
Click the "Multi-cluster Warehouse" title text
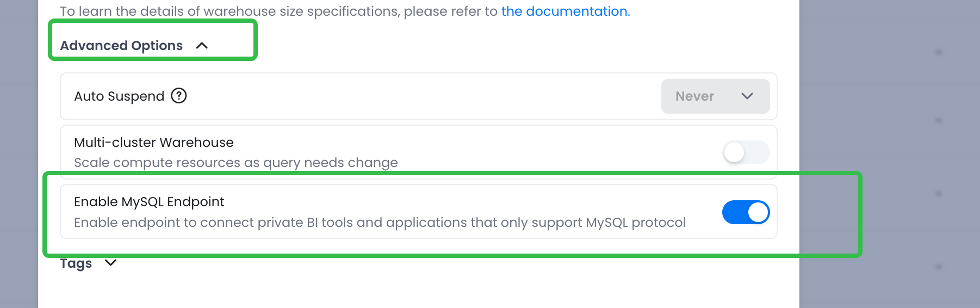point(154,143)
